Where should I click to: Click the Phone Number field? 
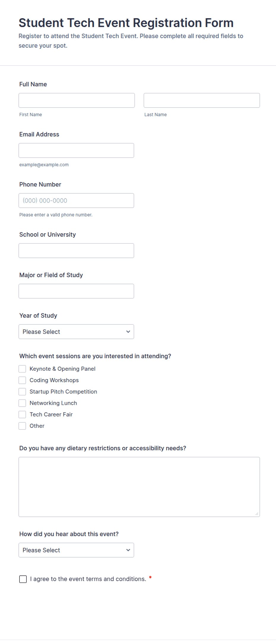coord(76,201)
